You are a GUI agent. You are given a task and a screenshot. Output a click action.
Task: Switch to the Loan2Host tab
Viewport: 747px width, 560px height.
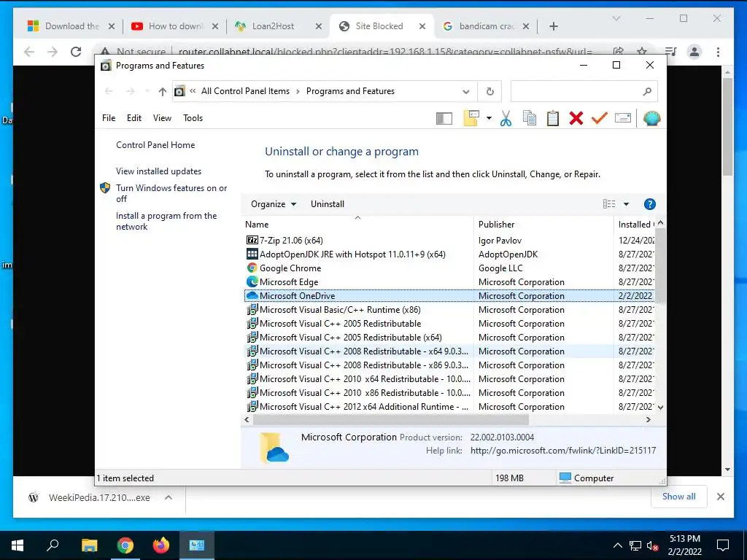277,26
